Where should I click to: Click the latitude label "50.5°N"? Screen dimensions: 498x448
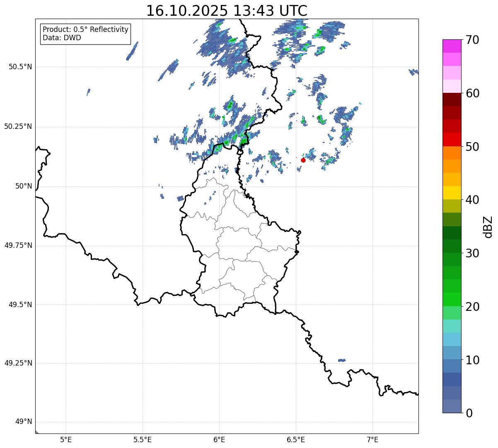click(x=20, y=67)
